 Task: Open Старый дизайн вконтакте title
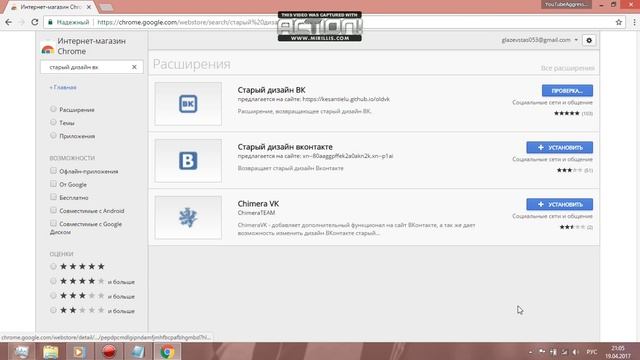pyautogui.click(x=285, y=147)
